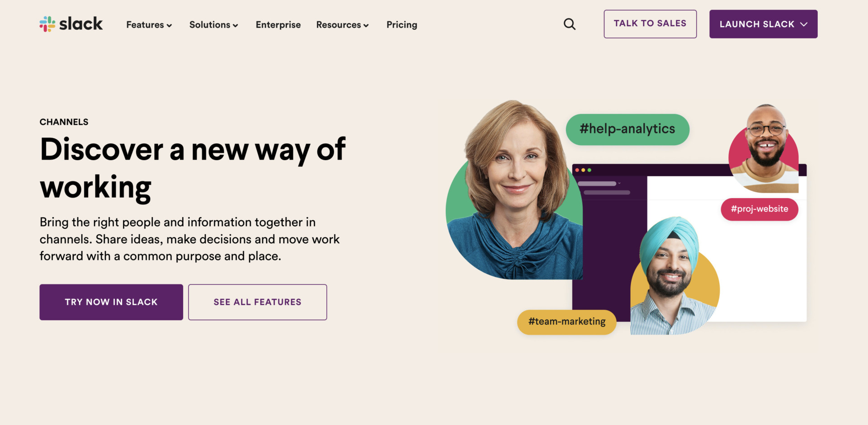The image size is (868, 425).
Task: Expand the Features dropdown menu
Action: pos(149,25)
